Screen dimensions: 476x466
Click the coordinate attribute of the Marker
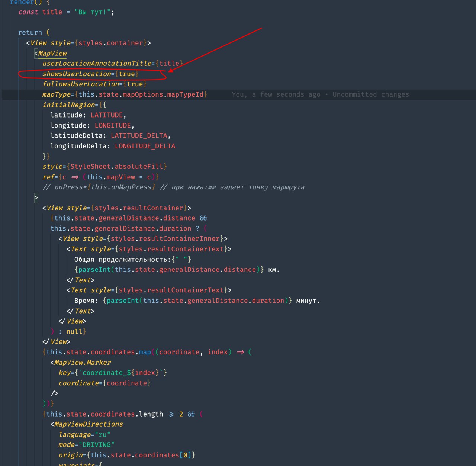tap(78, 383)
